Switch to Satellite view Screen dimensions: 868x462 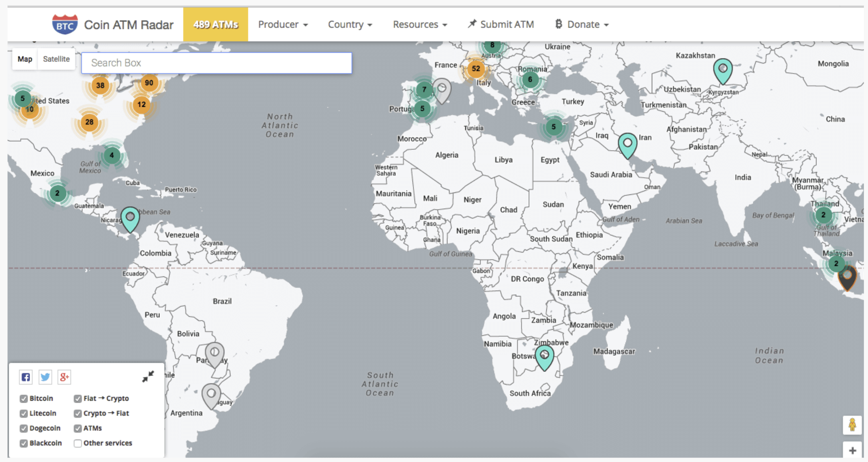click(56, 59)
